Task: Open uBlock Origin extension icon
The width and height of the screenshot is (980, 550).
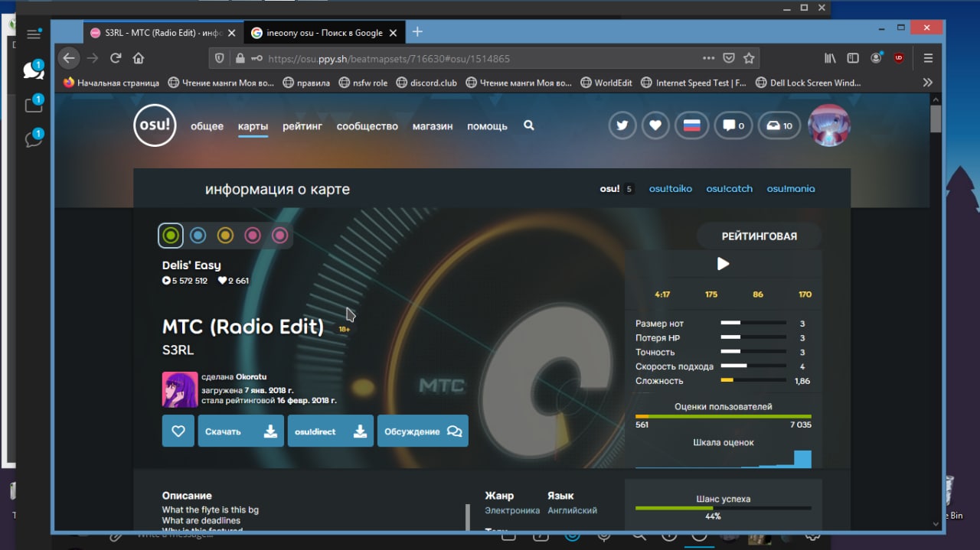Action: [899, 58]
